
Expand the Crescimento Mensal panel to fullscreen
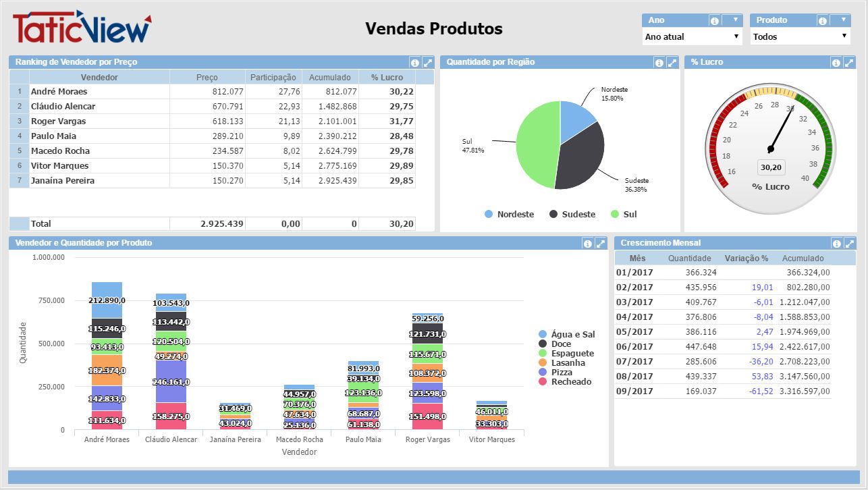click(x=849, y=243)
